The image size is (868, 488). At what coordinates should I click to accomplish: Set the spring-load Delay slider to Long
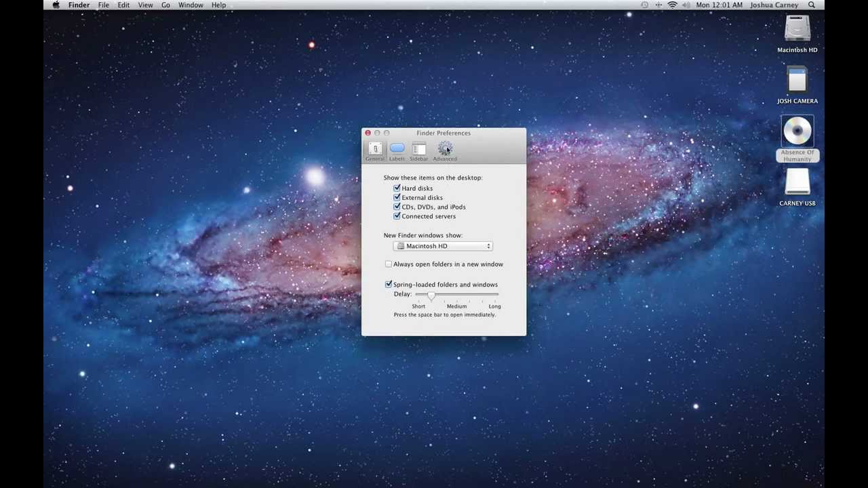click(x=494, y=296)
